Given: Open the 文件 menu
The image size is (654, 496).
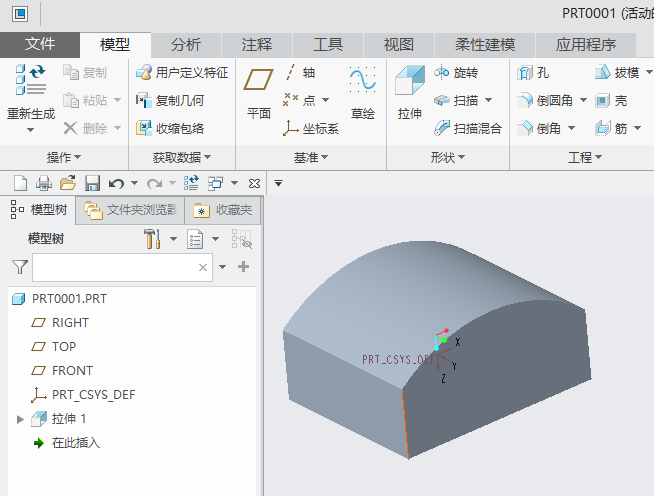Looking at the screenshot, I should (40, 44).
